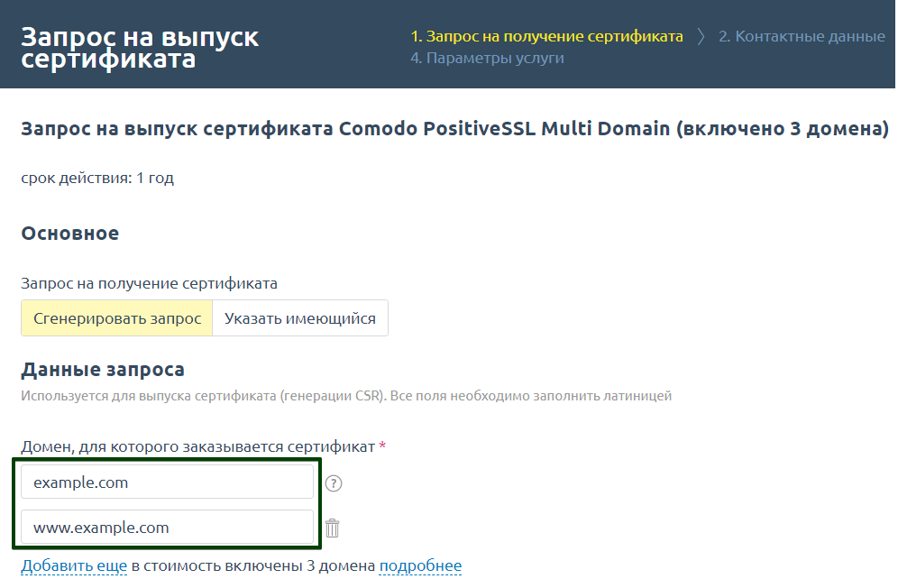Focus the www.example.com domain input field
The height and width of the screenshot is (588, 898).
[x=167, y=528]
